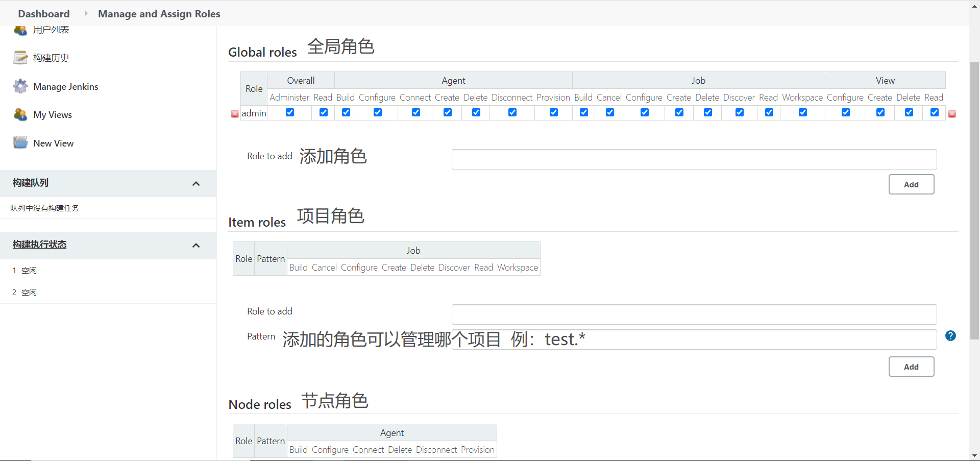The width and height of the screenshot is (980, 461).
Task: Open My Views sidebar link
Action: (x=53, y=115)
